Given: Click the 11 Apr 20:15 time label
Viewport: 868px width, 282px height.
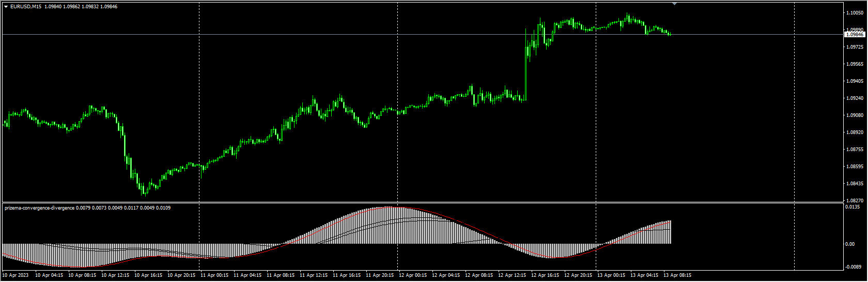Looking at the screenshot, I should coord(380,275).
